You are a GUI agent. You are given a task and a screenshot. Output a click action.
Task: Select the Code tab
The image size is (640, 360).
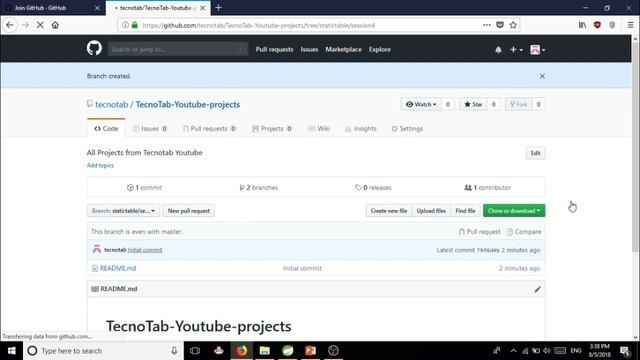pyautogui.click(x=106, y=129)
